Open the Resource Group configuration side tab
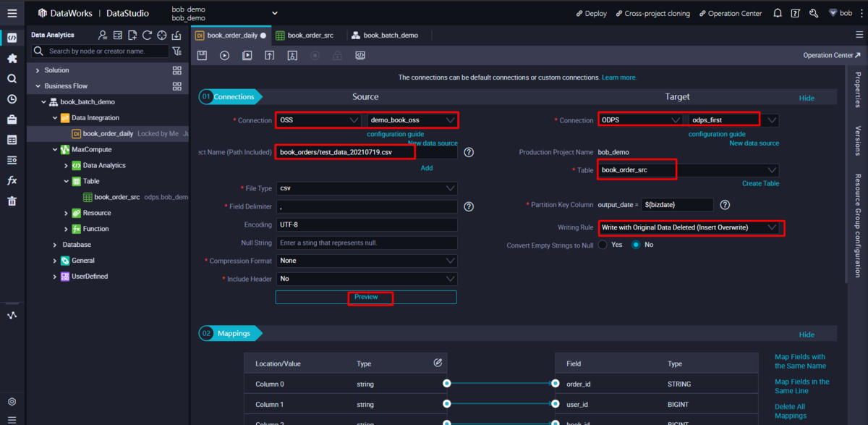868x425 pixels. pos(858,225)
